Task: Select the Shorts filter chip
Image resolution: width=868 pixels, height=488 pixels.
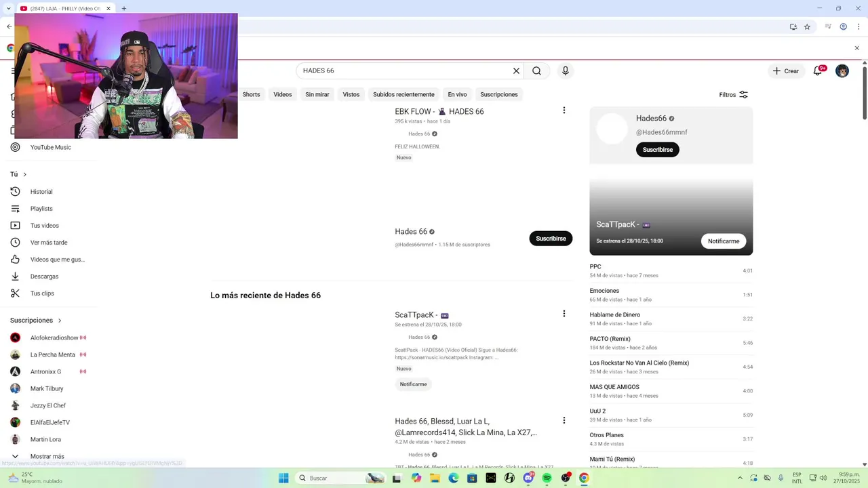Action: point(251,95)
